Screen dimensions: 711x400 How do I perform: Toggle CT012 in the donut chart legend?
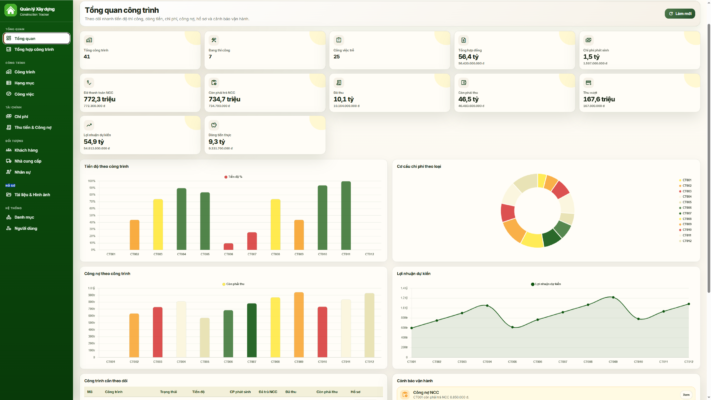pyautogui.click(x=685, y=241)
